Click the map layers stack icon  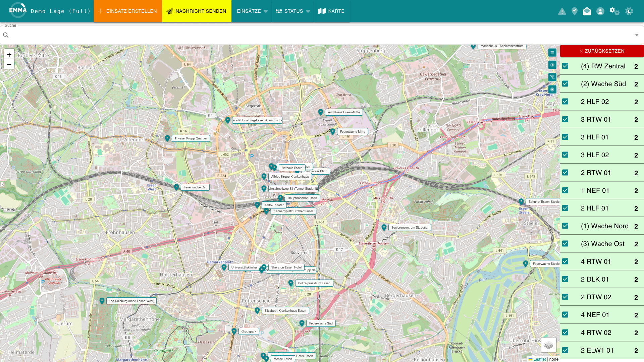548,345
